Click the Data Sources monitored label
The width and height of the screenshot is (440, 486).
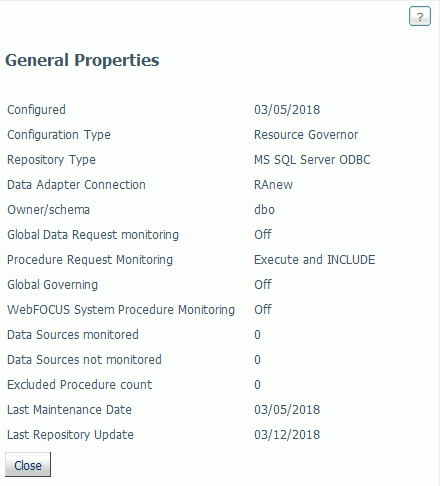[73, 335]
